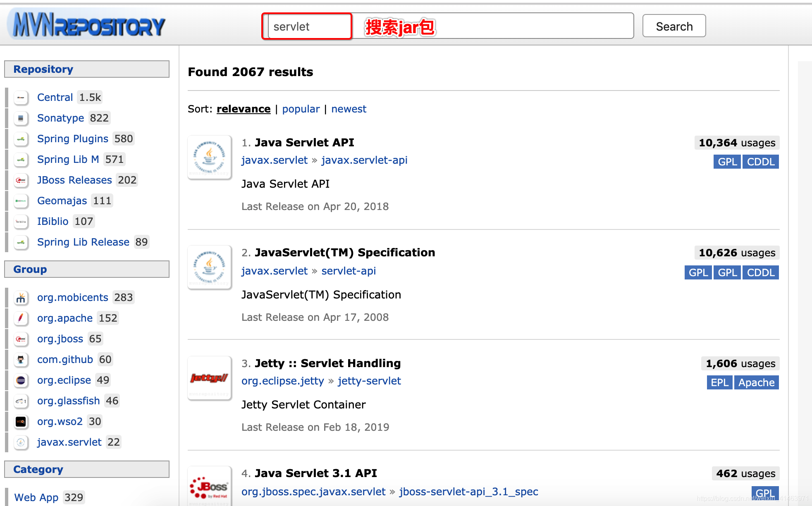Open Java Servlet 3.1 API result
The height and width of the screenshot is (506, 812).
pos(316,473)
